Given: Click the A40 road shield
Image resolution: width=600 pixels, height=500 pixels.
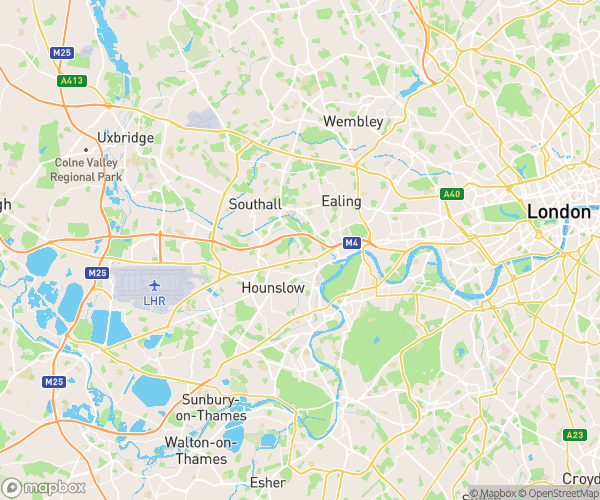Looking at the screenshot, I should click(x=452, y=194).
